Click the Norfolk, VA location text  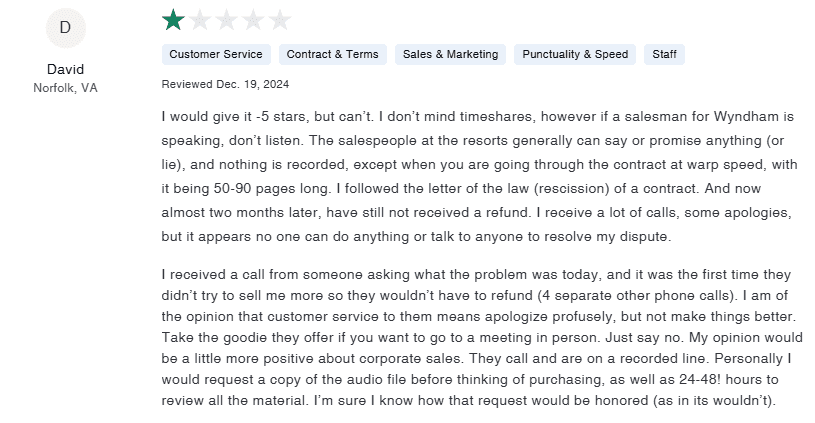coord(65,88)
